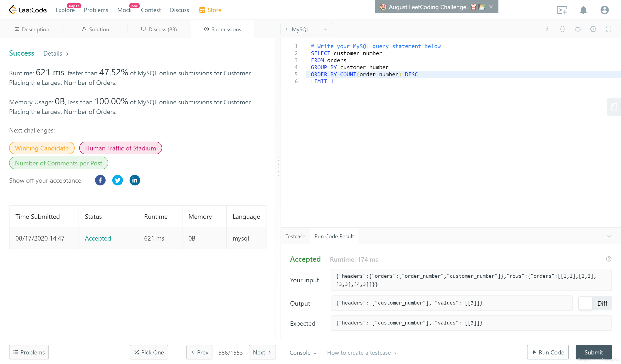Reset code to default icon
Viewport: 621px width, 364px height.
578,29
